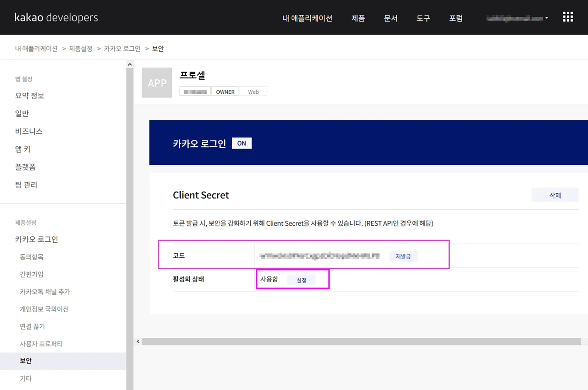The height and width of the screenshot is (390, 588).
Task: Click the APP thumbnail icon for 프로셀
Action: tap(157, 82)
